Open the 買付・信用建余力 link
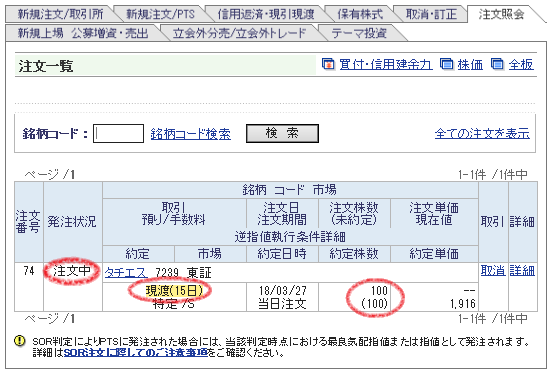Viewport: 553px width, 377px height. (385, 65)
